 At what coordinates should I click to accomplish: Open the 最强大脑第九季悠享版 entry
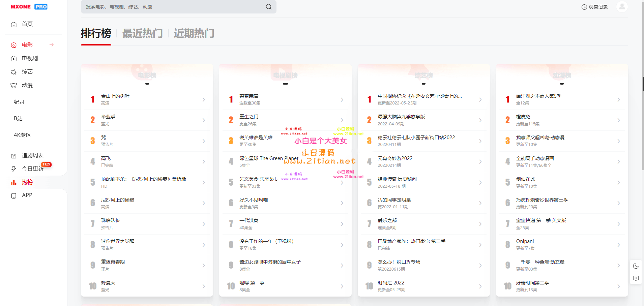[x=401, y=117]
